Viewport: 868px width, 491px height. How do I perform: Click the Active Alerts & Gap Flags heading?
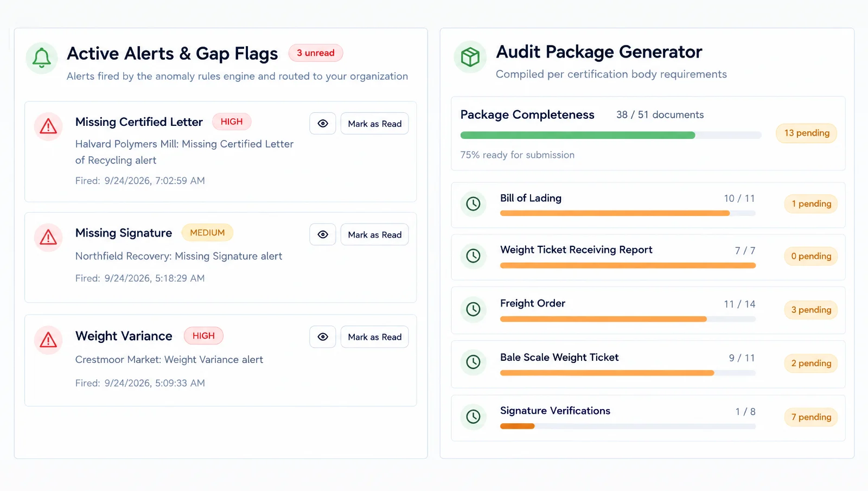coord(173,53)
